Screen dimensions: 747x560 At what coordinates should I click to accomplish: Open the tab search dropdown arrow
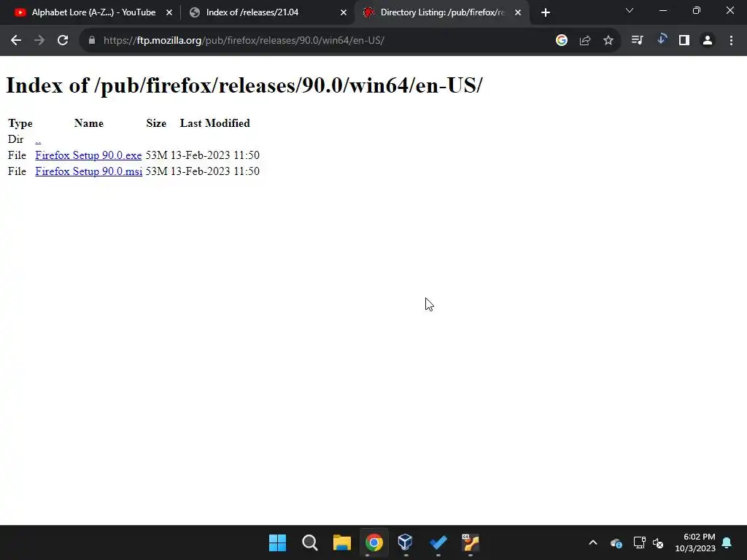coord(630,10)
